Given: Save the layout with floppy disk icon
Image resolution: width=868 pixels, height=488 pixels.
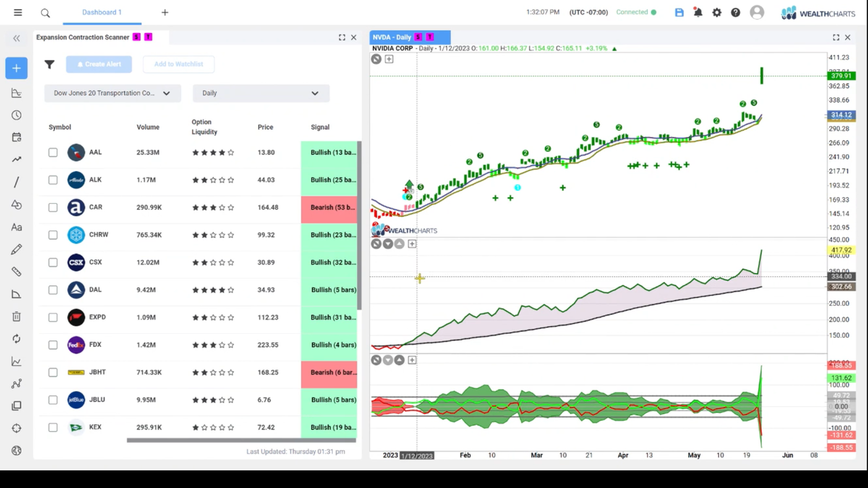Looking at the screenshot, I should [x=679, y=12].
